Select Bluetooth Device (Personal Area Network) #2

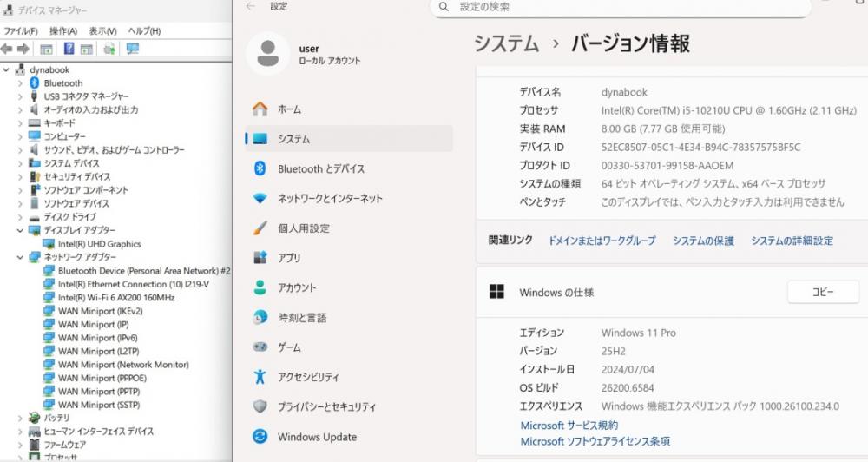[x=144, y=271]
